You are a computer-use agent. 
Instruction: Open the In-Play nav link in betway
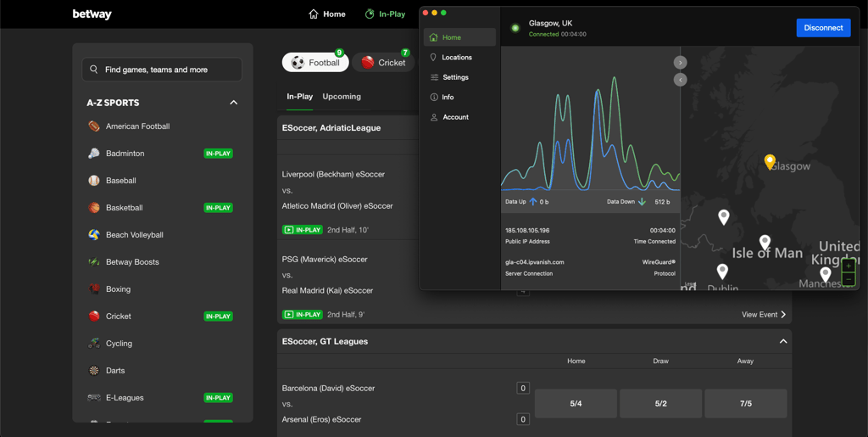pyautogui.click(x=386, y=14)
